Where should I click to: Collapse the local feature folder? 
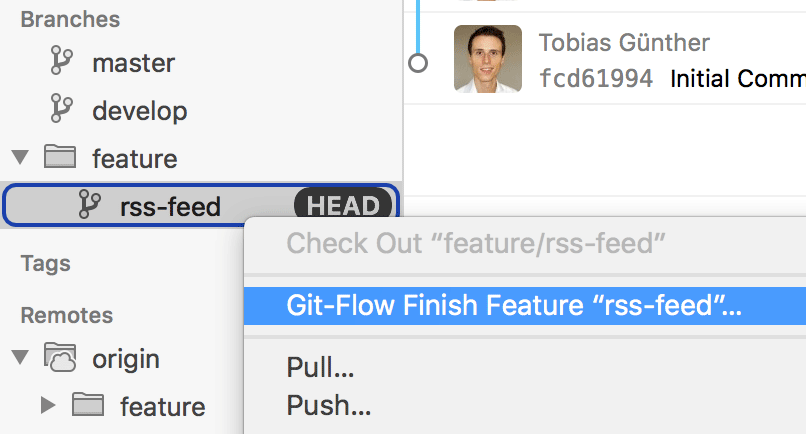pos(20,158)
